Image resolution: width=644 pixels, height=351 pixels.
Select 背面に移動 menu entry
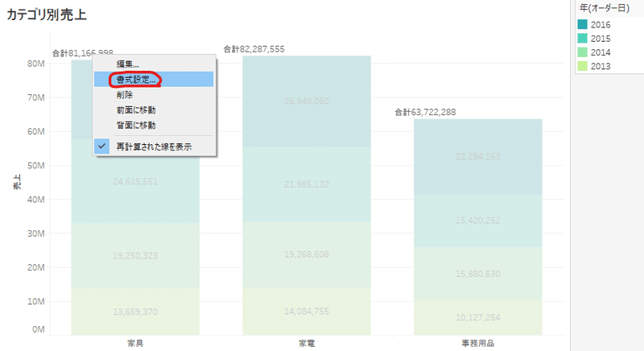(x=154, y=126)
